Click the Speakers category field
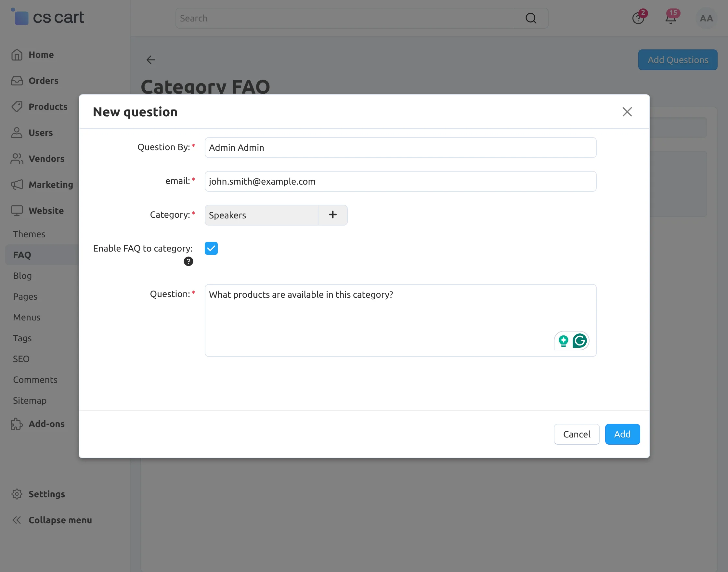Screen dimensions: 728x572 [261, 215]
